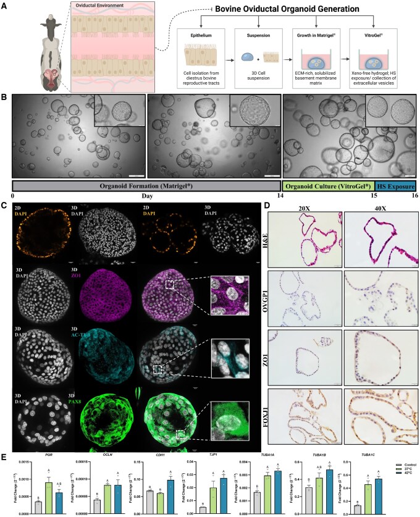
Task: Open first brightfield micrograph in panel B
Action: pos(78,136)
